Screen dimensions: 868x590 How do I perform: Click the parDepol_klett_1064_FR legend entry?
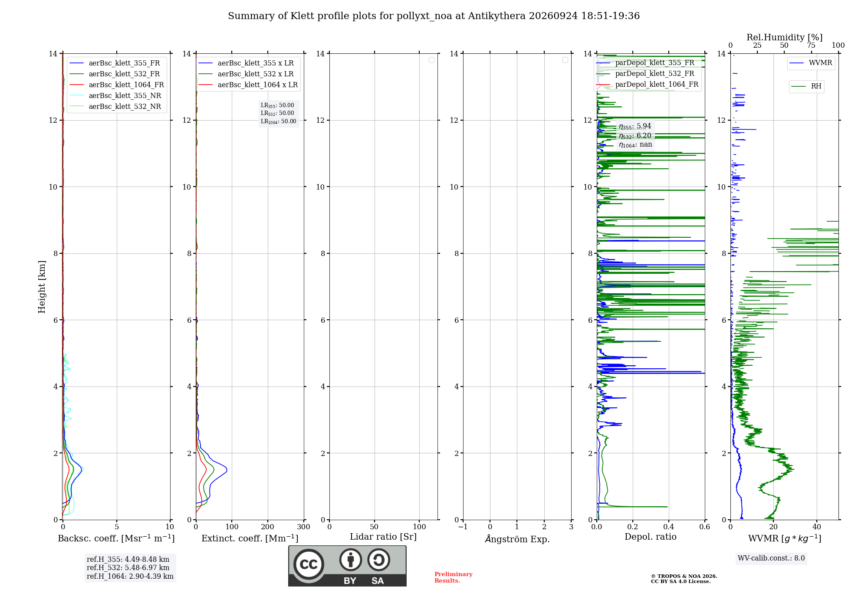(x=648, y=85)
